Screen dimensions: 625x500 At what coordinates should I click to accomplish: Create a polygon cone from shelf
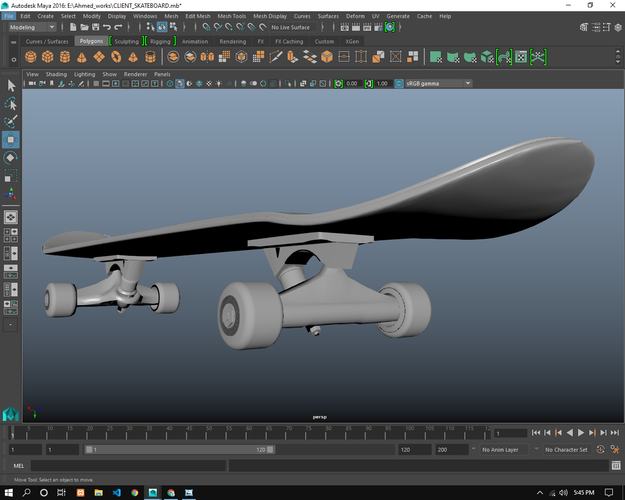82,57
